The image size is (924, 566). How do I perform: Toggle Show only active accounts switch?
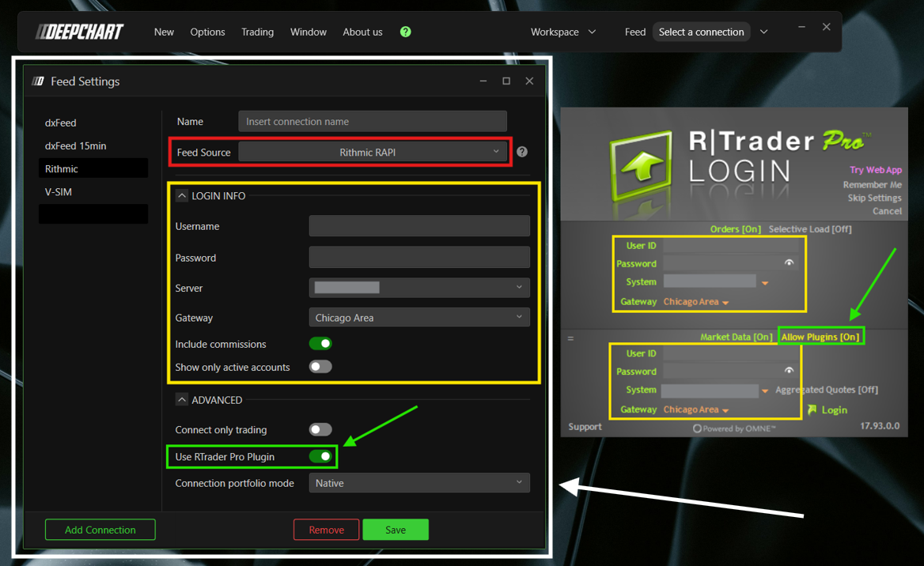[x=320, y=367]
